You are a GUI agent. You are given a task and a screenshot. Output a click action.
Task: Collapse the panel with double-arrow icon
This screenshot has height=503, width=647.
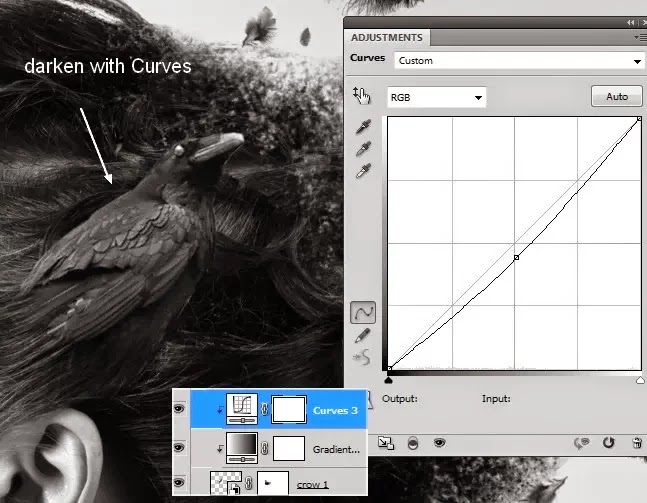630,23
